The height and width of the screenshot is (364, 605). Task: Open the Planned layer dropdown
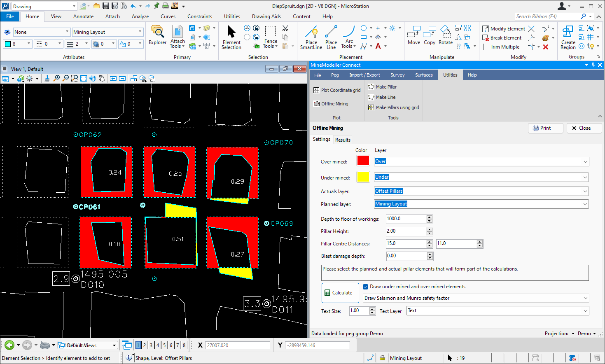tap(585, 204)
